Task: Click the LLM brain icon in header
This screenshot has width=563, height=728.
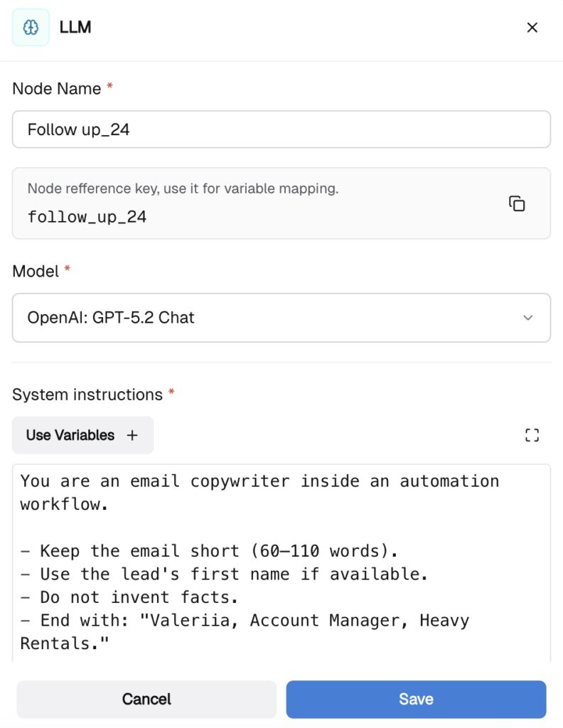Action: click(31, 28)
